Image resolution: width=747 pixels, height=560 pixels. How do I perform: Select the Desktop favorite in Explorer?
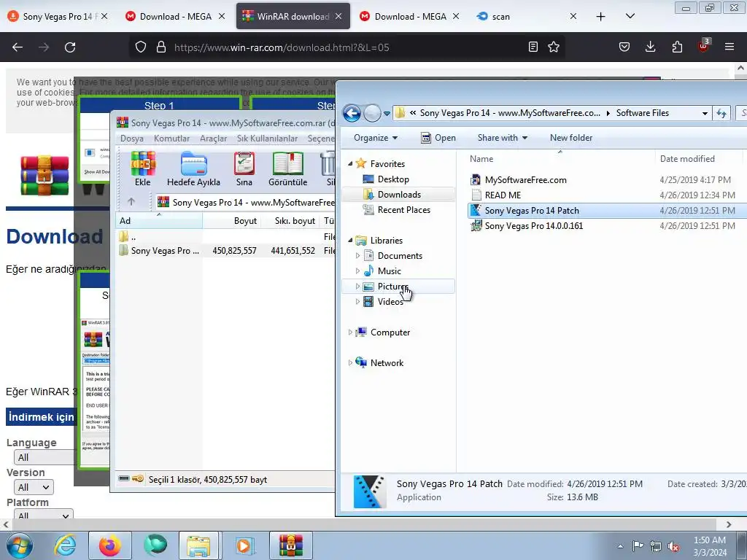coord(393,179)
